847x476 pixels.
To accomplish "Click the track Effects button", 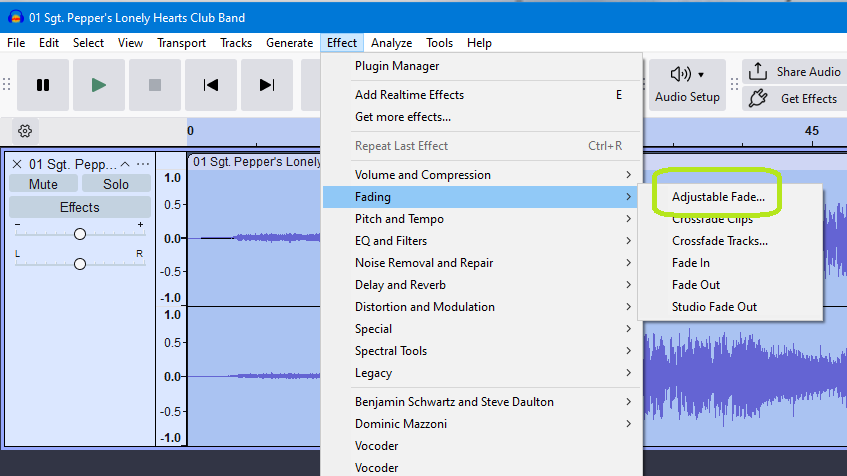I will point(80,207).
